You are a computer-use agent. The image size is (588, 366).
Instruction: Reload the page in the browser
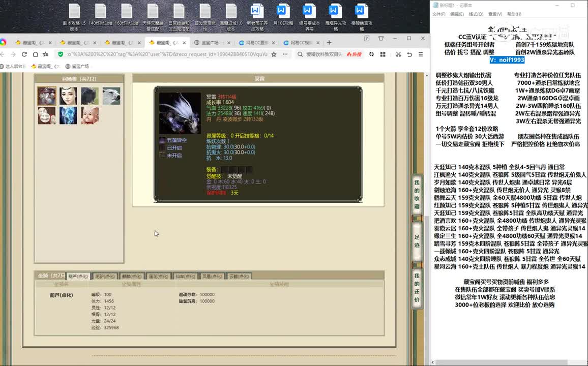[24, 54]
